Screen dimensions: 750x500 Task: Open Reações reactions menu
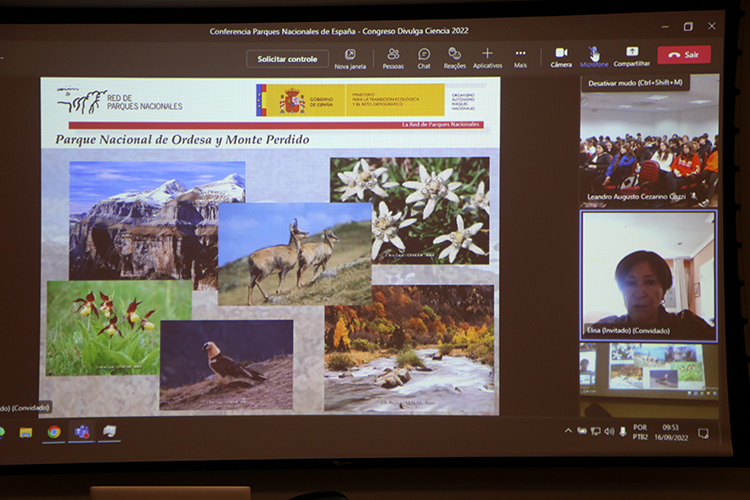click(454, 58)
